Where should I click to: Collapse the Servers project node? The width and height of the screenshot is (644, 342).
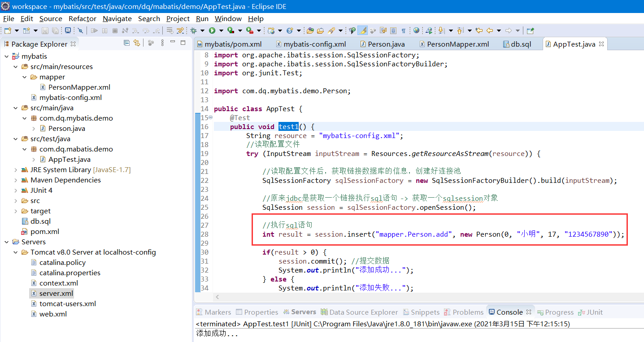(6, 242)
